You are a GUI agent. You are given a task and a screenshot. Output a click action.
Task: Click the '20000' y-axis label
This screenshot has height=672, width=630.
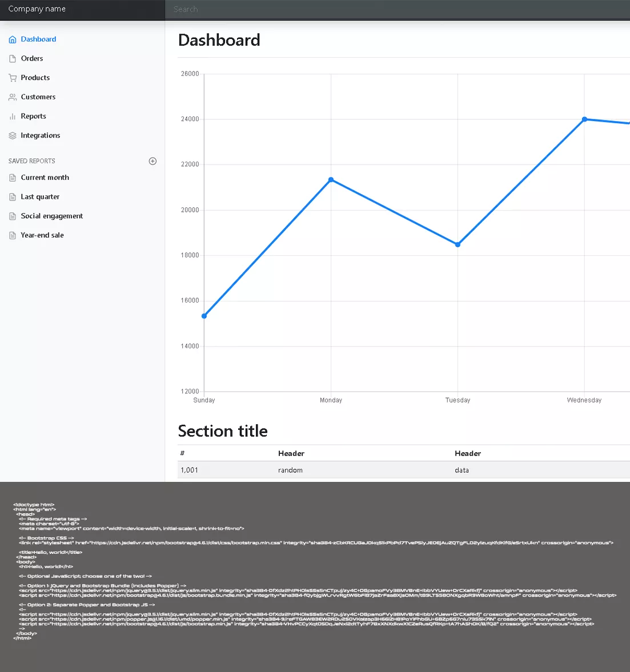coord(190,210)
